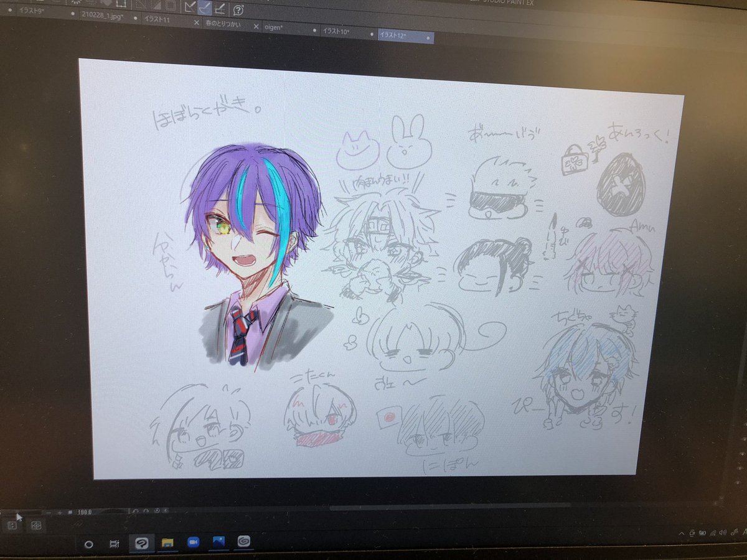Open Zoom from the taskbar

tap(194, 542)
